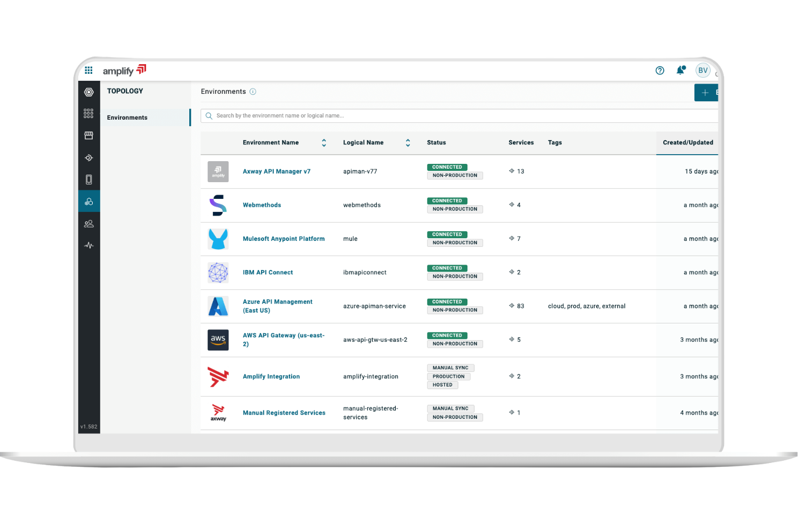This screenshot has height=532, width=798.
Task: Open the nine-squares catalog sidebar icon
Action: click(x=89, y=113)
